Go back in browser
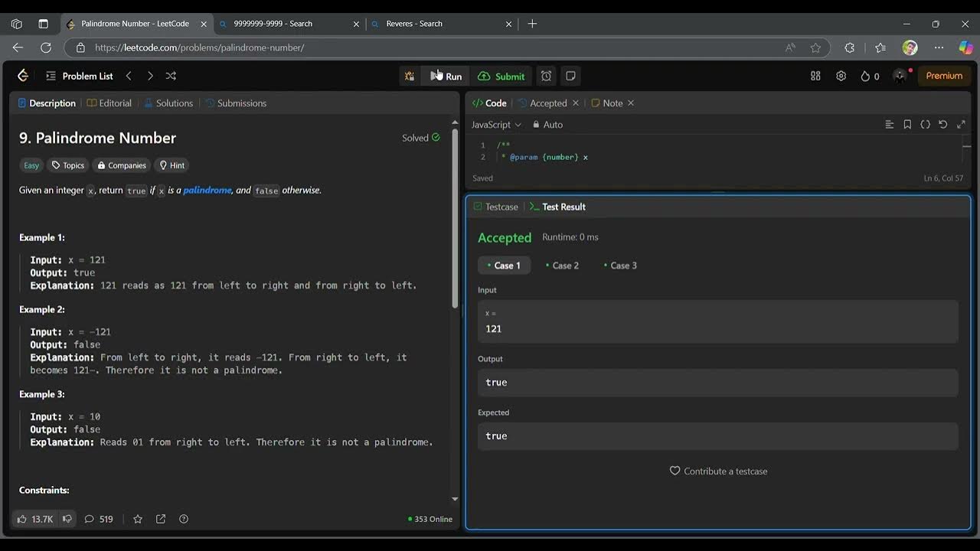The width and height of the screenshot is (980, 551). pos(18,47)
